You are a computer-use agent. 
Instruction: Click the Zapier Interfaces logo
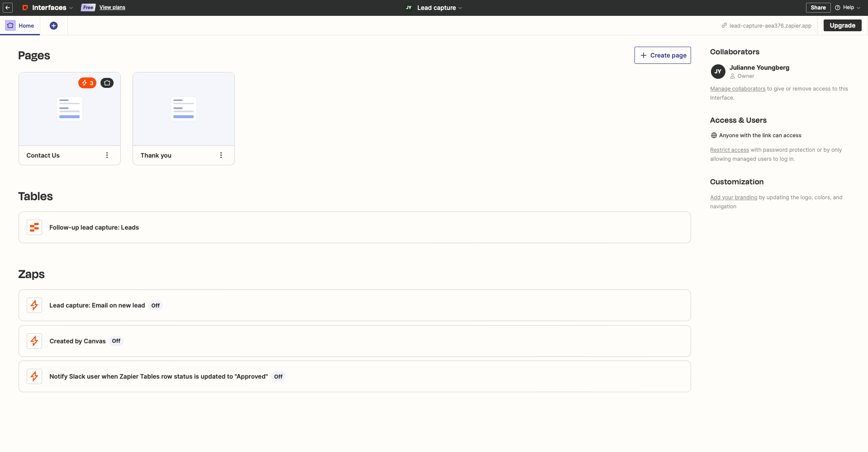pos(25,7)
